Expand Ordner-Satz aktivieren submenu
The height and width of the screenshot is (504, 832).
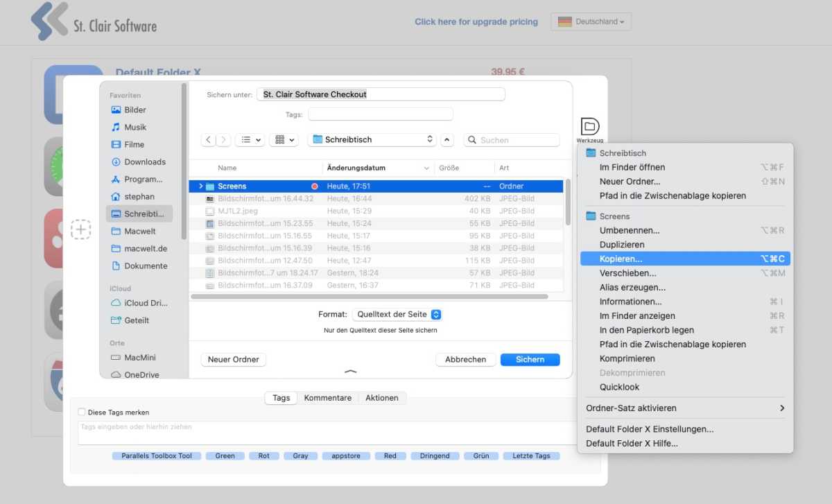point(685,408)
